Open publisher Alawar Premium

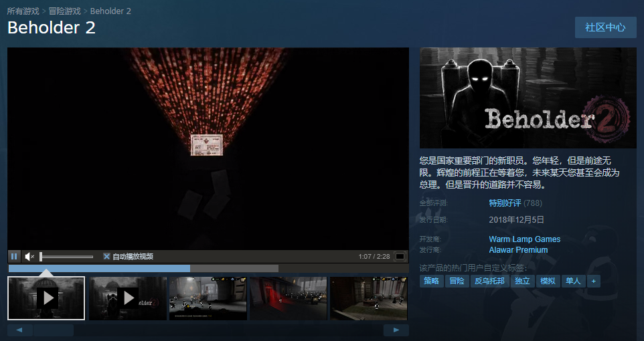click(518, 250)
